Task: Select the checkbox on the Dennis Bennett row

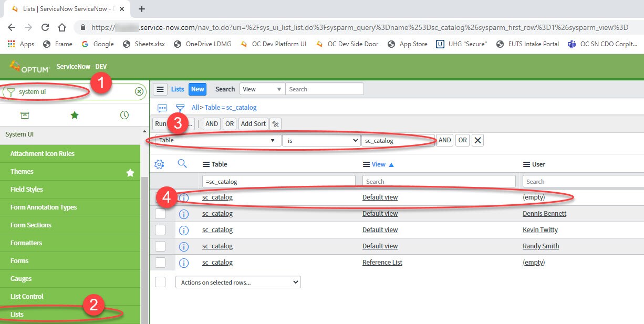Action: (x=160, y=214)
